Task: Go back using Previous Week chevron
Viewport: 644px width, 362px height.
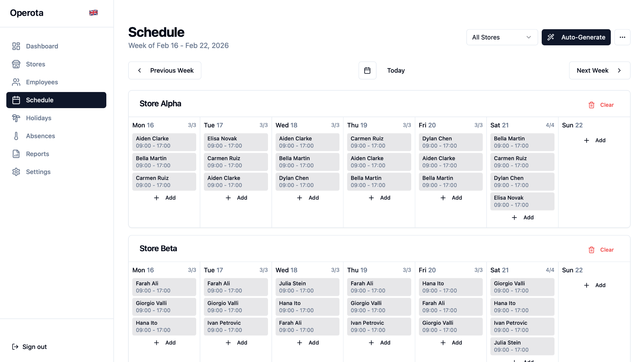Action: (140, 71)
